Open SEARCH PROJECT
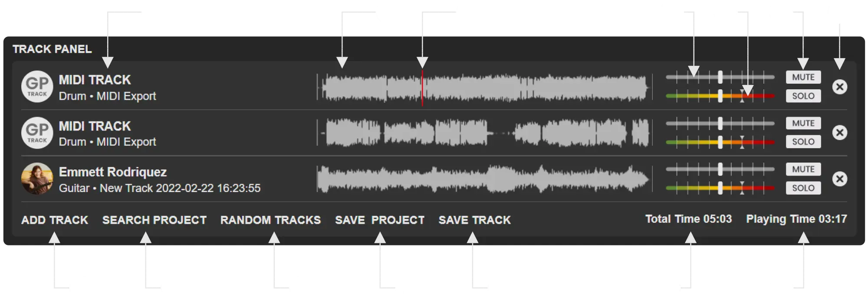 coord(155,220)
